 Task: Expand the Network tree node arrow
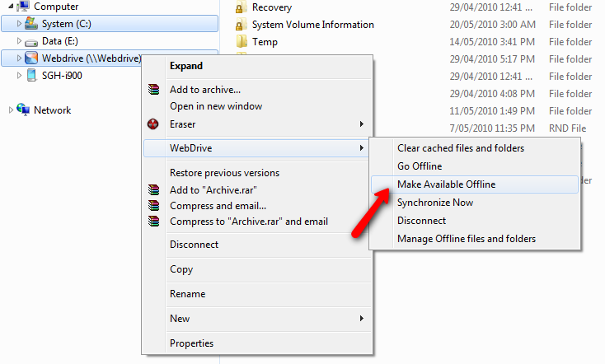[11, 110]
